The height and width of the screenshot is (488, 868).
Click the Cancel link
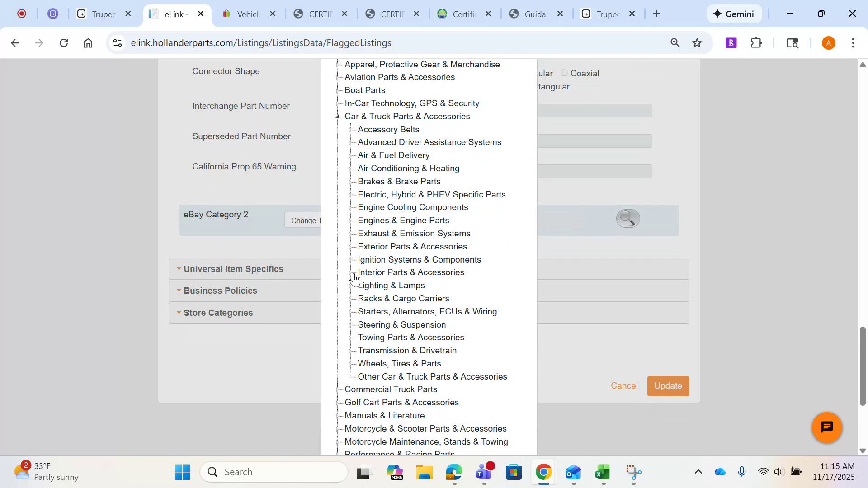[x=624, y=386]
